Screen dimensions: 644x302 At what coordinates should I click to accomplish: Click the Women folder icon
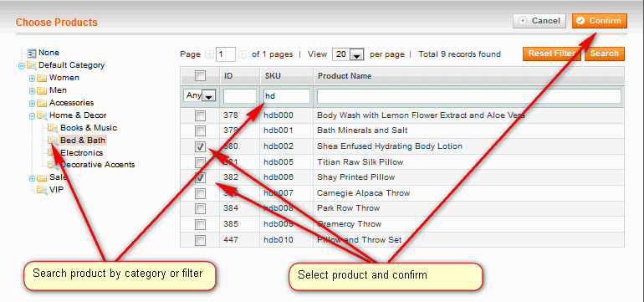point(42,78)
